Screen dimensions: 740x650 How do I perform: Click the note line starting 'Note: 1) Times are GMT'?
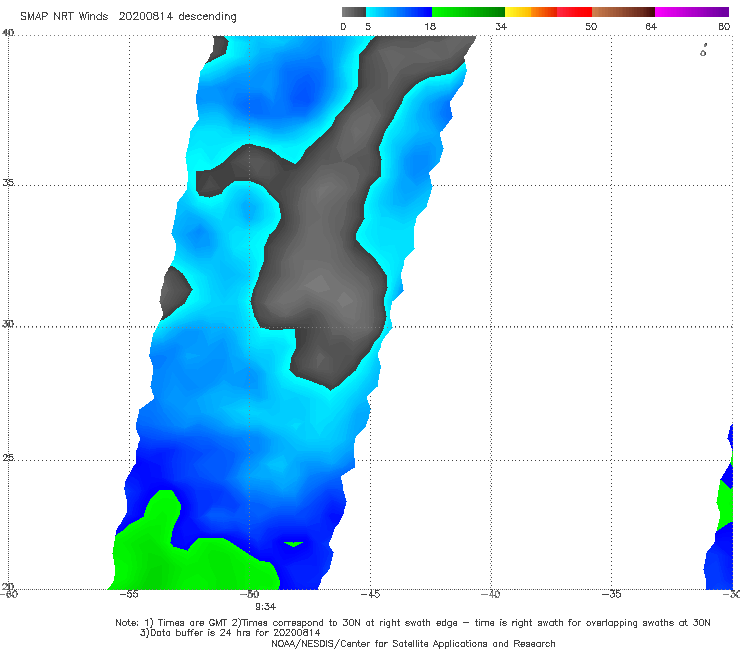[x=413, y=623]
